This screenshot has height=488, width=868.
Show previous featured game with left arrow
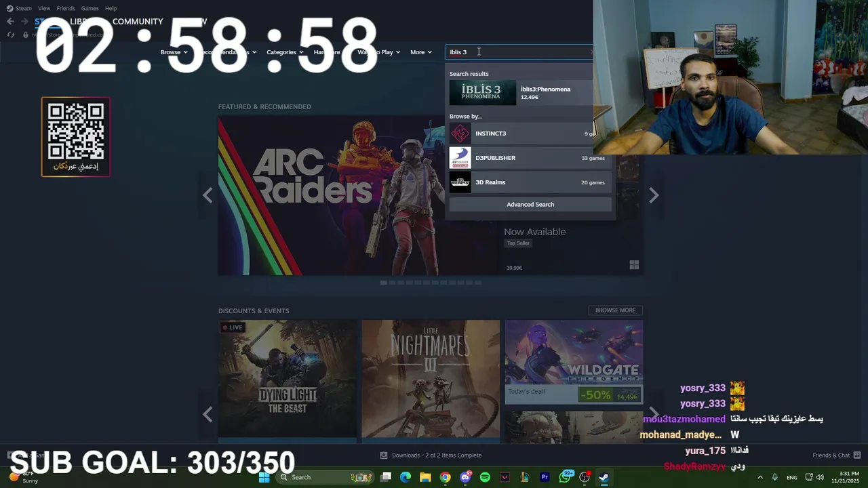(208, 196)
